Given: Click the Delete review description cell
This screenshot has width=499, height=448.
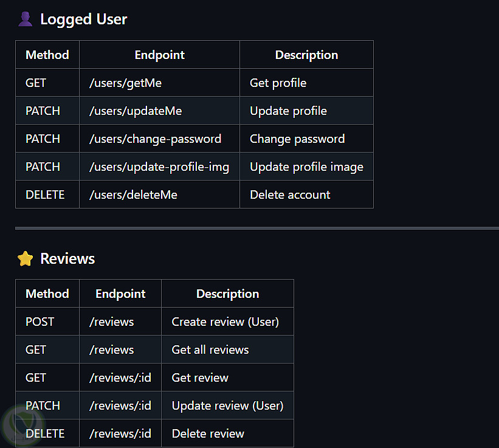Looking at the screenshot, I should [208, 433].
